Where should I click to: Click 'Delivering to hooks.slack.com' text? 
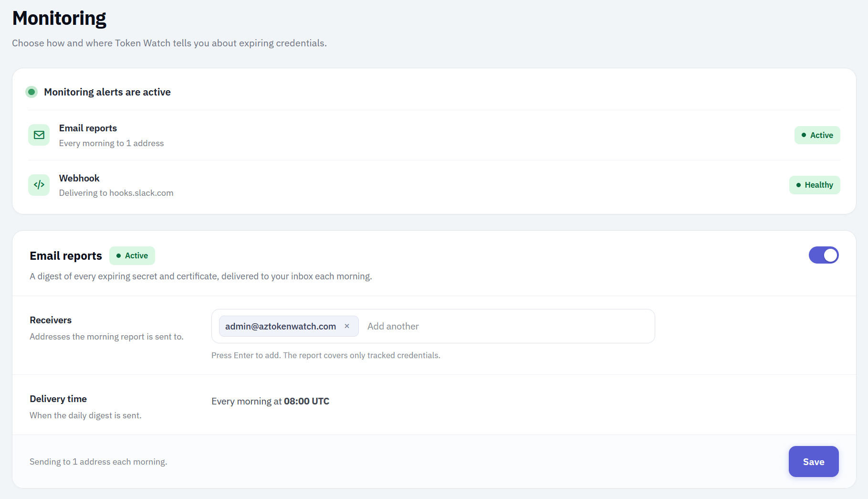click(116, 193)
